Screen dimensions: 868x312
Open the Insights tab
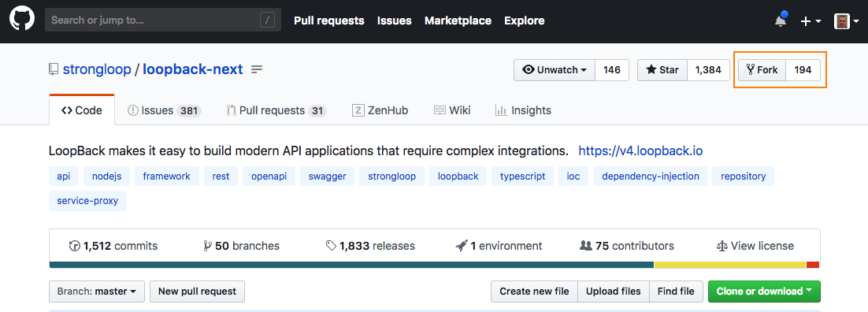(x=523, y=110)
